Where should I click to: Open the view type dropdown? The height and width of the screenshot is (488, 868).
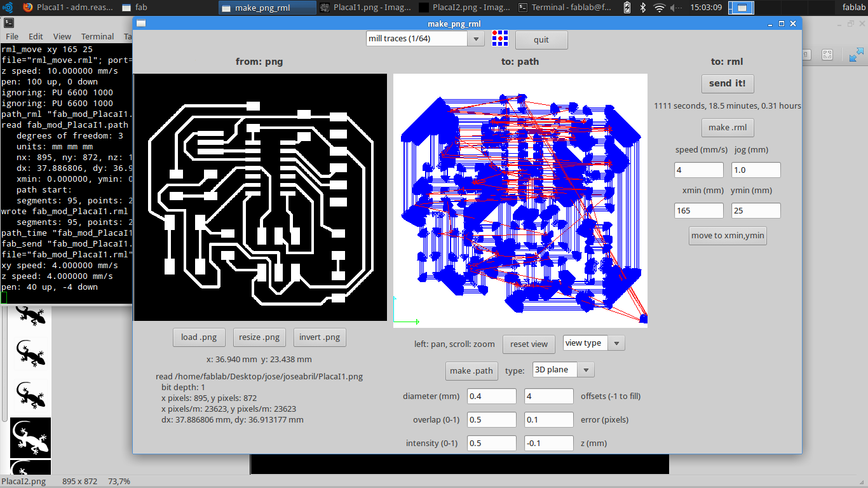[593, 343]
